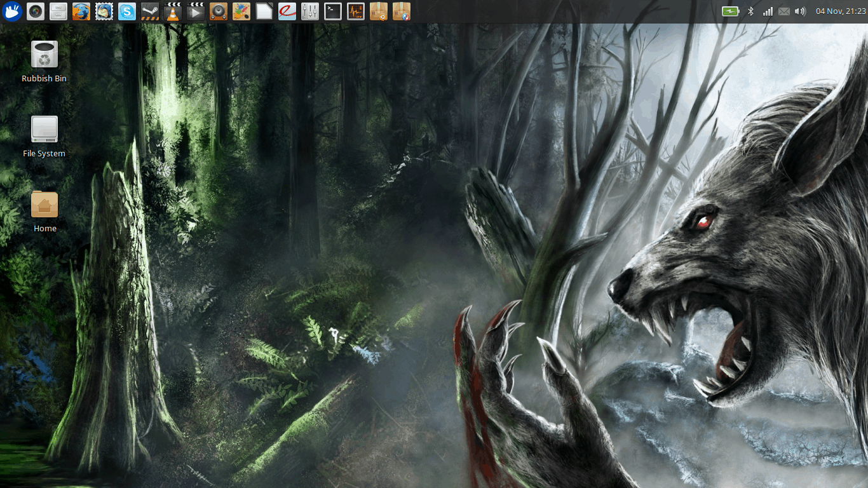Open the Xfce applications menu (mouse logo)
This screenshot has width=868, height=488.
(12, 11)
